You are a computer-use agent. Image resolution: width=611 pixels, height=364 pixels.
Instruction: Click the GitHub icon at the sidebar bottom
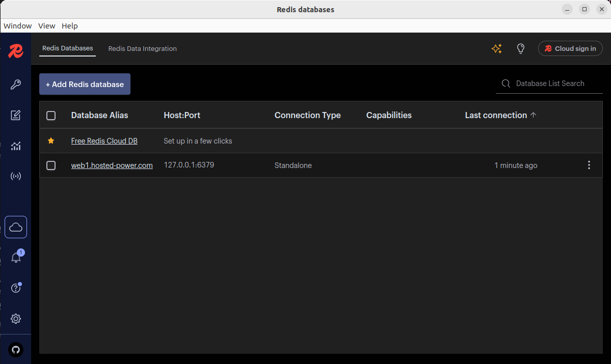pos(16,350)
